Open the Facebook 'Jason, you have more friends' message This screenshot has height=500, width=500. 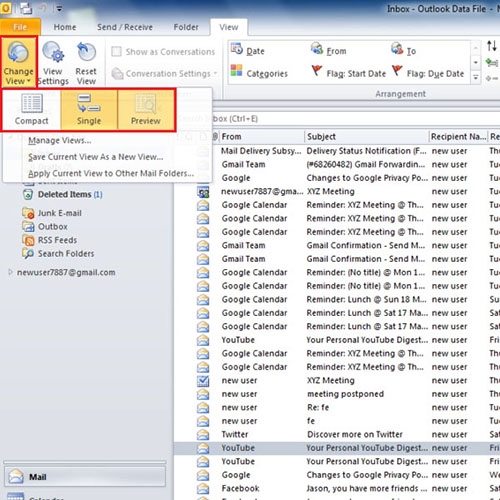tap(337, 488)
